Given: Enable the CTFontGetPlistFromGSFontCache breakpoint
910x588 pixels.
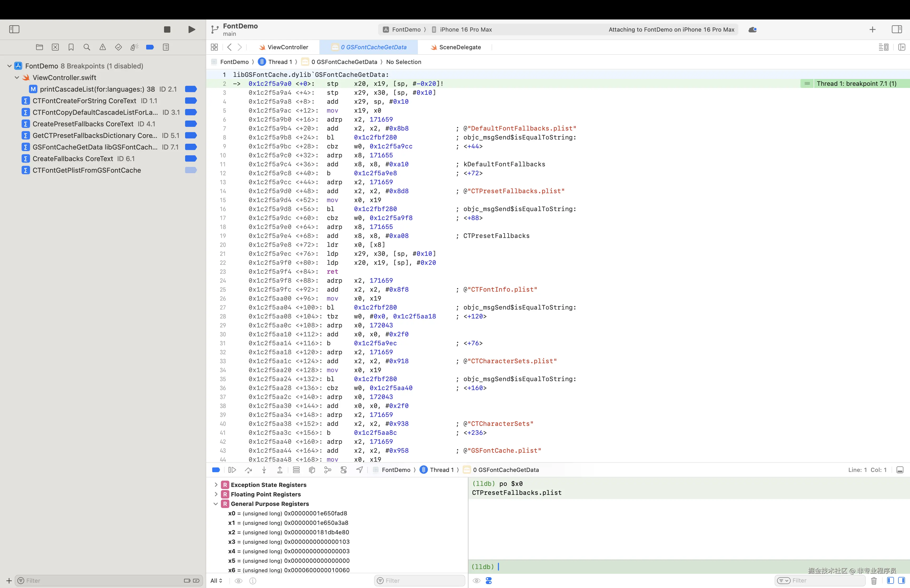Looking at the screenshot, I should (x=191, y=170).
